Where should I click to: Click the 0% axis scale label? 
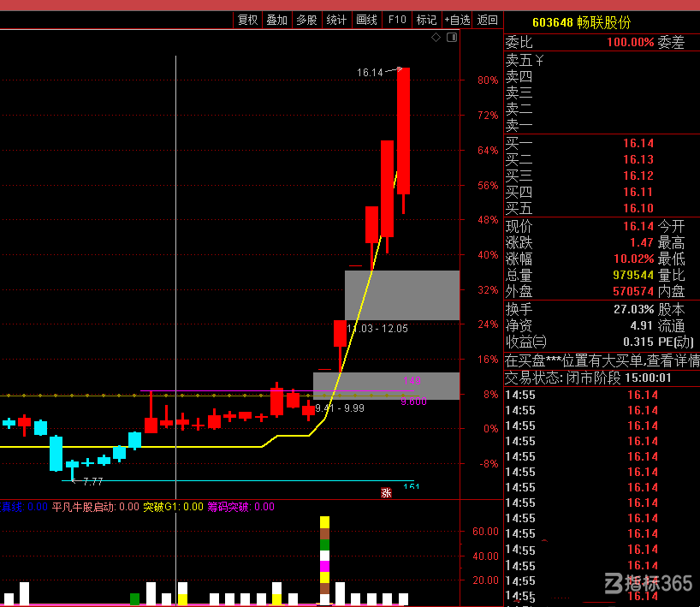[x=490, y=429]
